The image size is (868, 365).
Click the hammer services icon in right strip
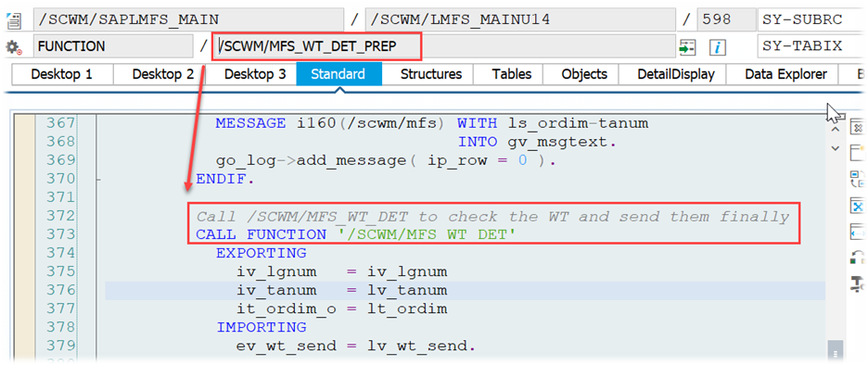[857, 283]
